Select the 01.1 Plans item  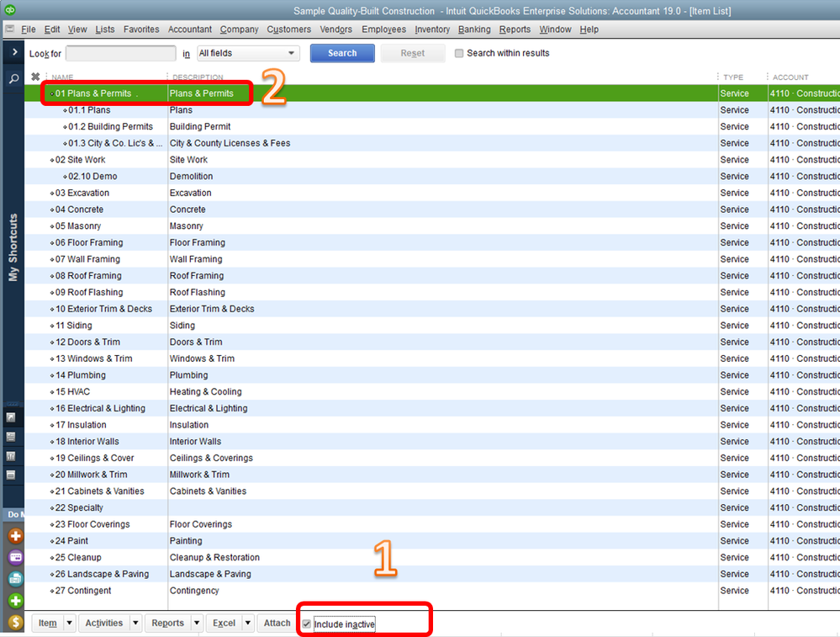click(x=89, y=110)
